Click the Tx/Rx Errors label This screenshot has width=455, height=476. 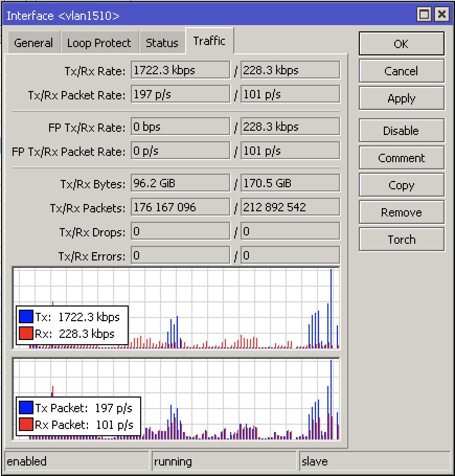tap(92, 256)
